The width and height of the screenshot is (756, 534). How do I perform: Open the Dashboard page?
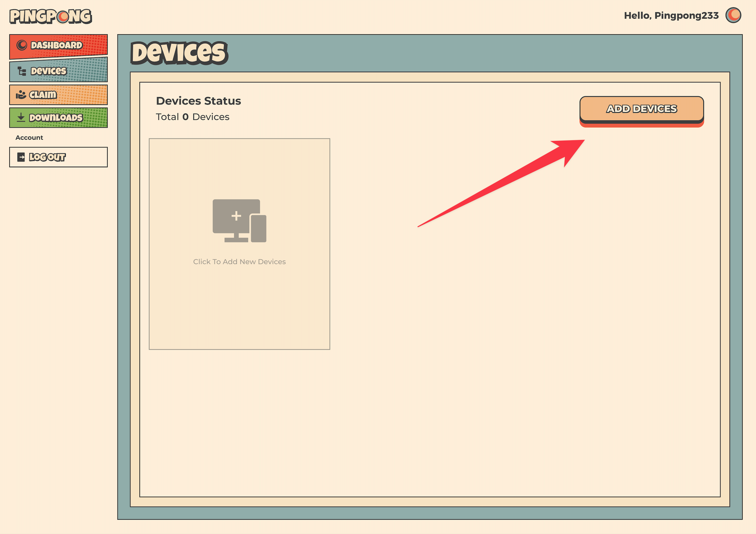[58, 47]
